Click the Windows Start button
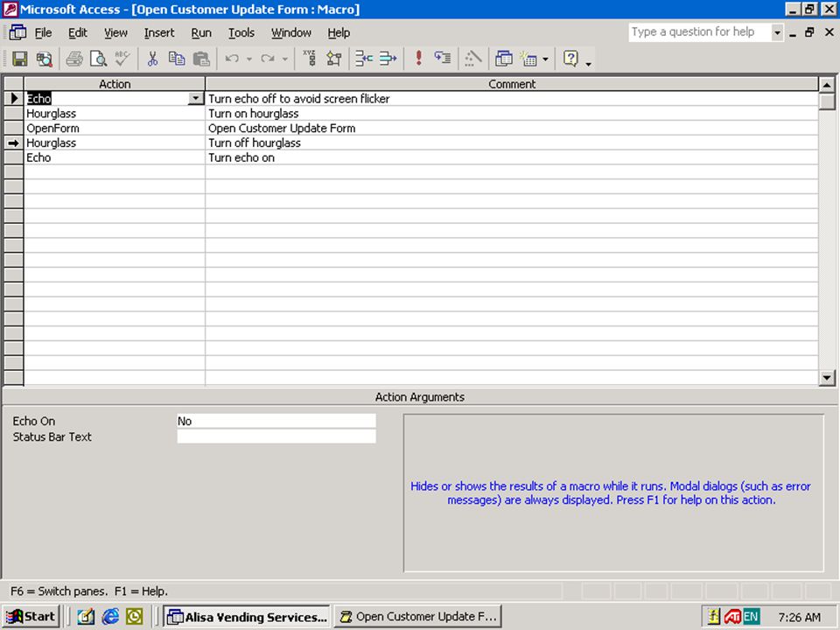Viewport: 840px width, 630px height. (31, 617)
